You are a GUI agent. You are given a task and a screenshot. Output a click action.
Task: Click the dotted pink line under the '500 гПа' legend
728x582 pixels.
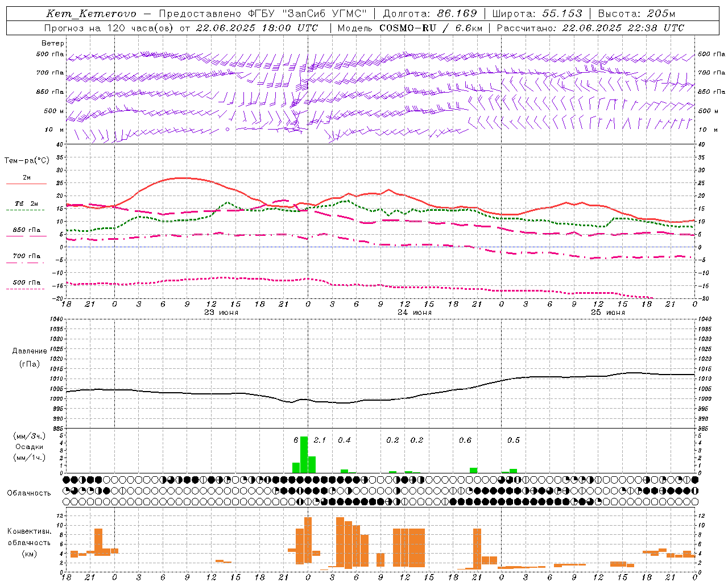click(26, 289)
